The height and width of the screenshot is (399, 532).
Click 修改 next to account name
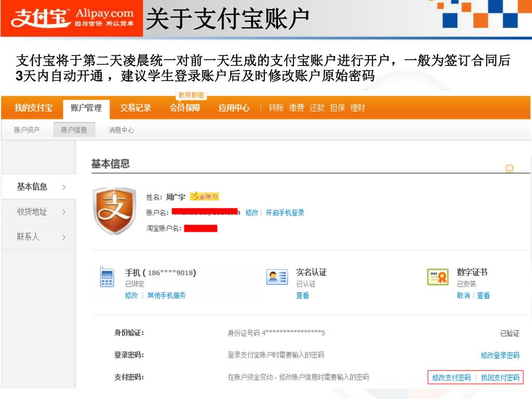point(252,212)
